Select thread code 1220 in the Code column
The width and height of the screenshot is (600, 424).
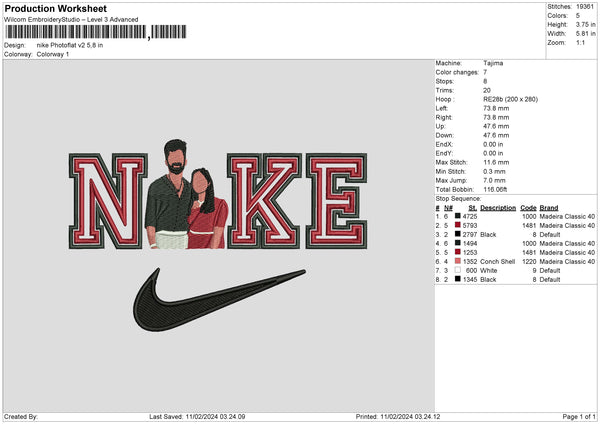529,261
